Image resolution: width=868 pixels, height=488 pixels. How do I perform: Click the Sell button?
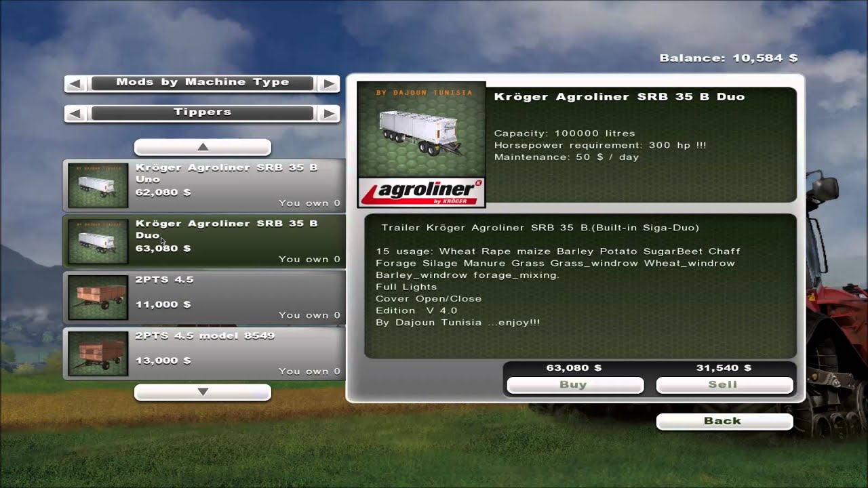724,385
